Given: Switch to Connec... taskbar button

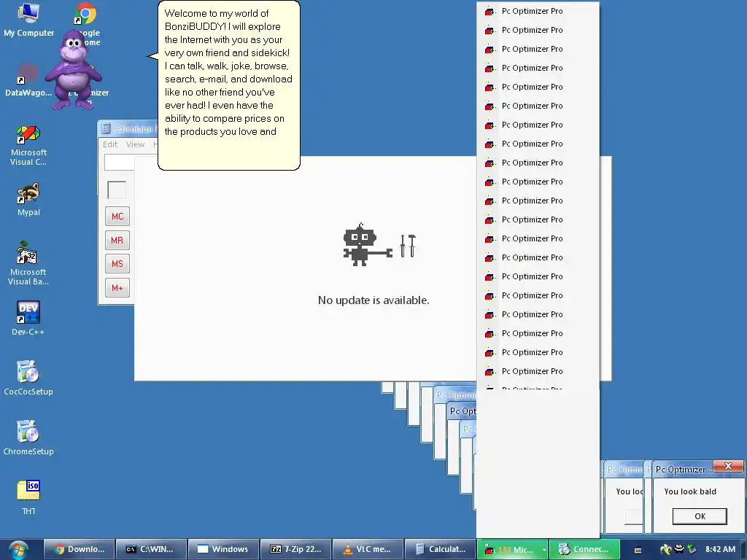Looking at the screenshot, I should pyautogui.click(x=585, y=550).
